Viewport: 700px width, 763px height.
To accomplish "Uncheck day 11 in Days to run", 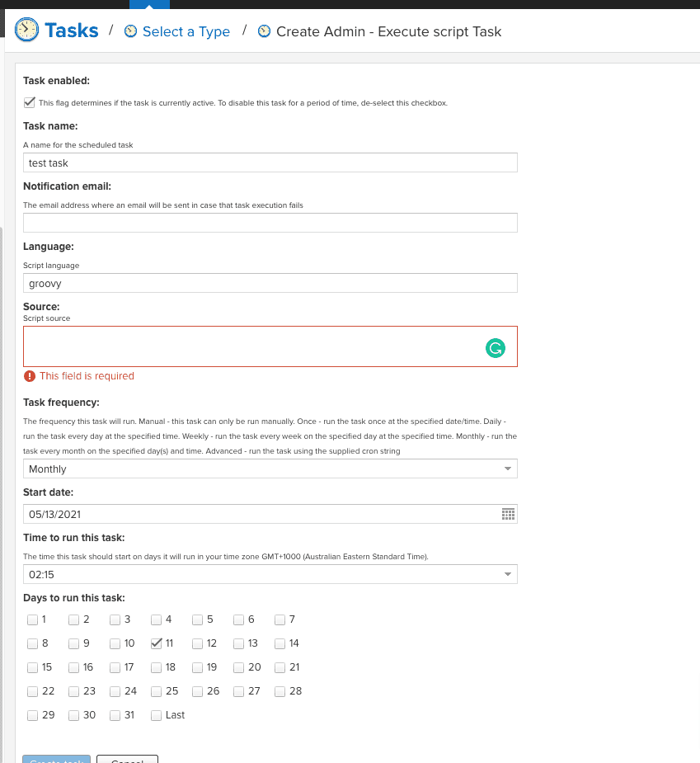I will pyautogui.click(x=156, y=643).
